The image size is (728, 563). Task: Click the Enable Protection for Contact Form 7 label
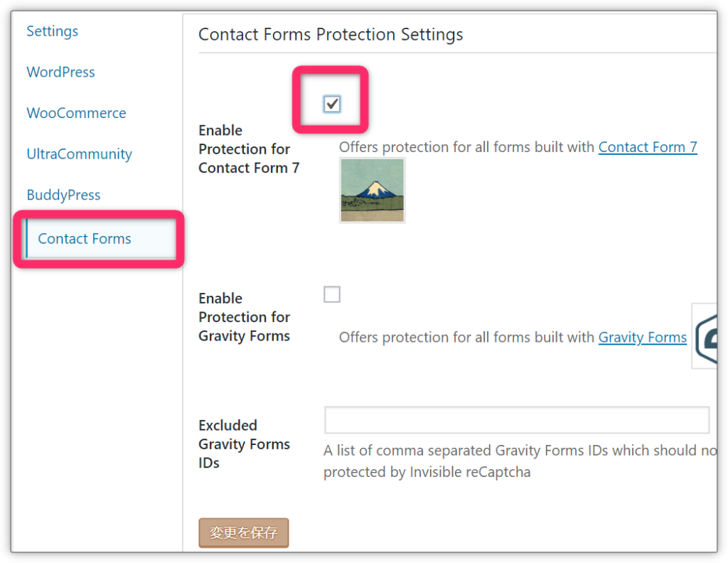(249, 149)
